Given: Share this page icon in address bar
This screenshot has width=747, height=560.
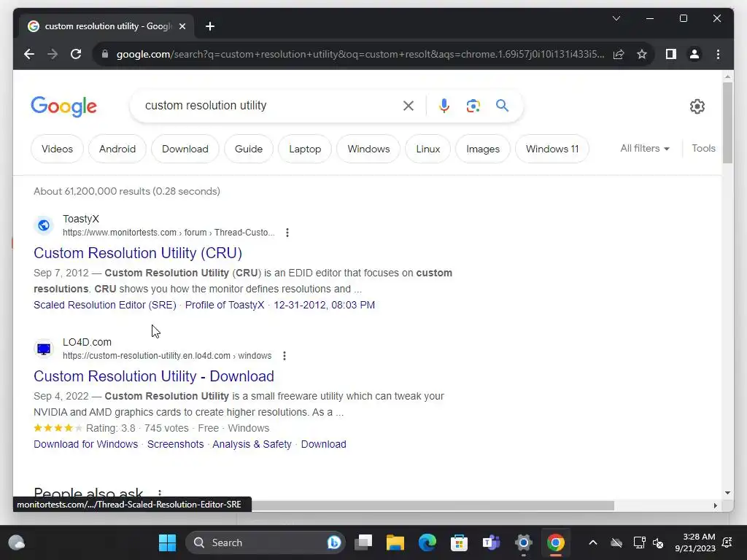Looking at the screenshot, I should click(x=619, y=54).
